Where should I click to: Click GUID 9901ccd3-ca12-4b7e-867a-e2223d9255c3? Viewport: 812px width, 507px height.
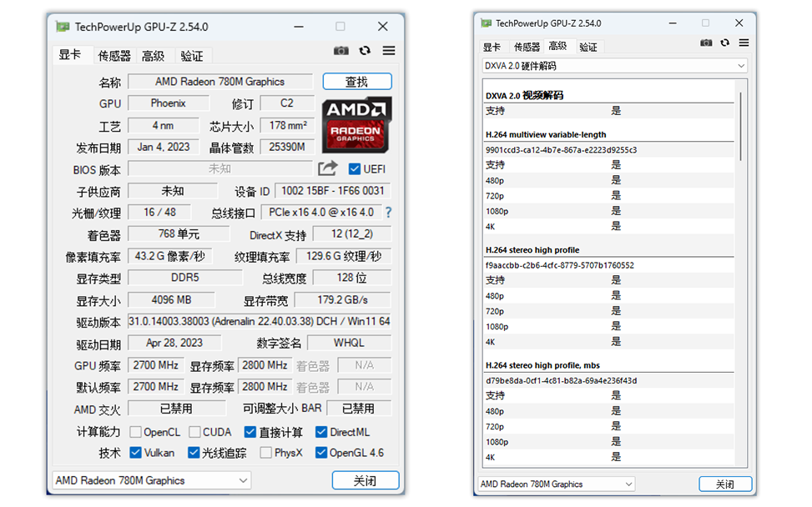tap(562, 150)
